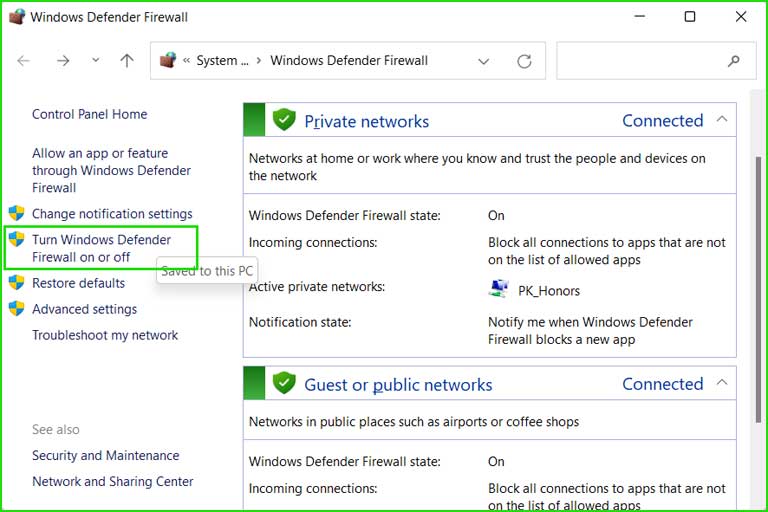
Task: Click the Control Panel search field
Action: [656, 61]
